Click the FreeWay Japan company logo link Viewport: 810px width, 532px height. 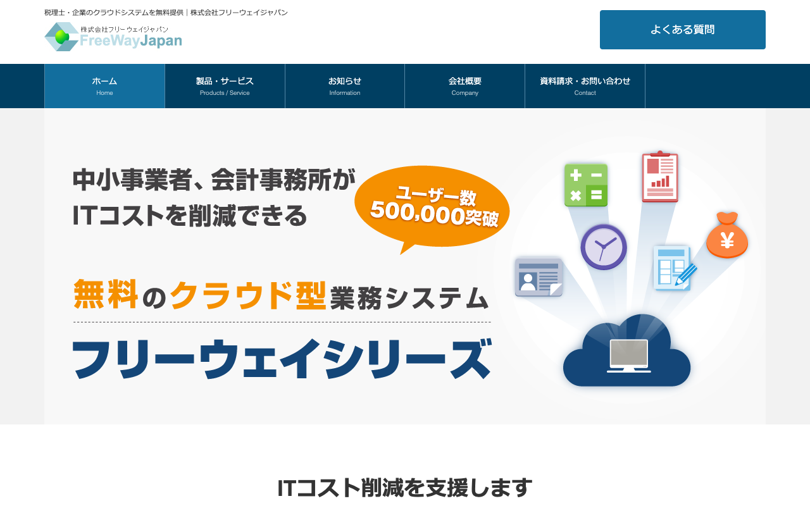(113, 37)
